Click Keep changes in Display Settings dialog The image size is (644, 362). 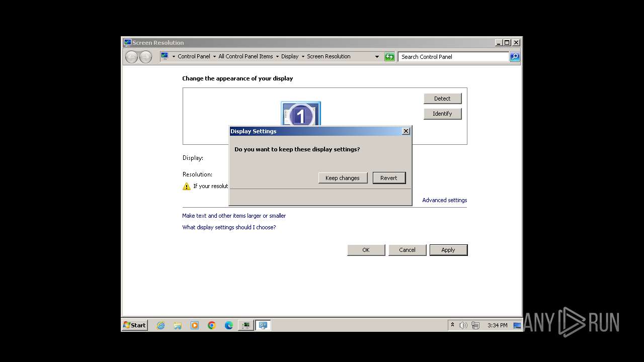click(343, 178)
